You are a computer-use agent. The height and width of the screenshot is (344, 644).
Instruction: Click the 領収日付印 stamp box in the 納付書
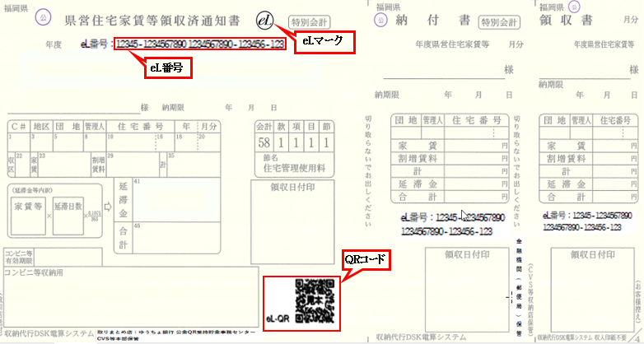[x=468, y=290]
